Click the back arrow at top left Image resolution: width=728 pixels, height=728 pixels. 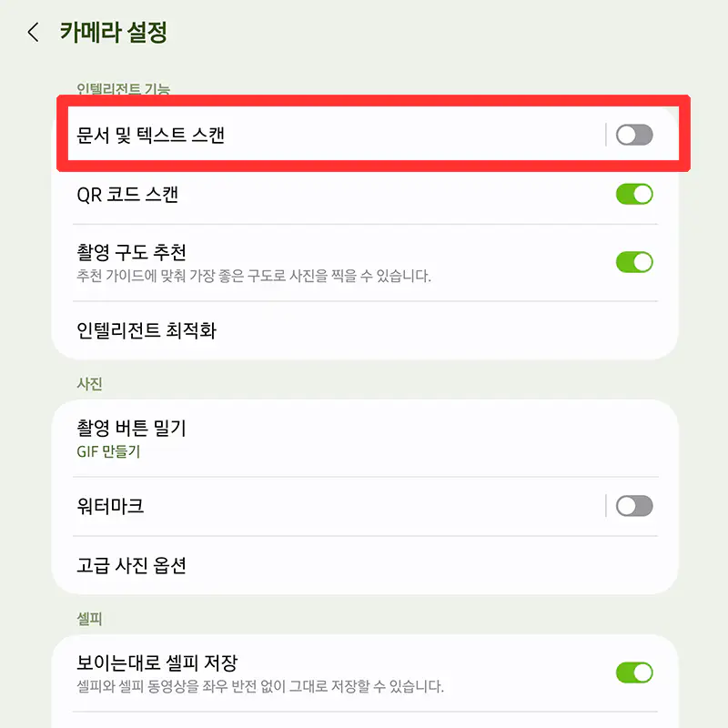pyautogui.click(x=33, y=32)
